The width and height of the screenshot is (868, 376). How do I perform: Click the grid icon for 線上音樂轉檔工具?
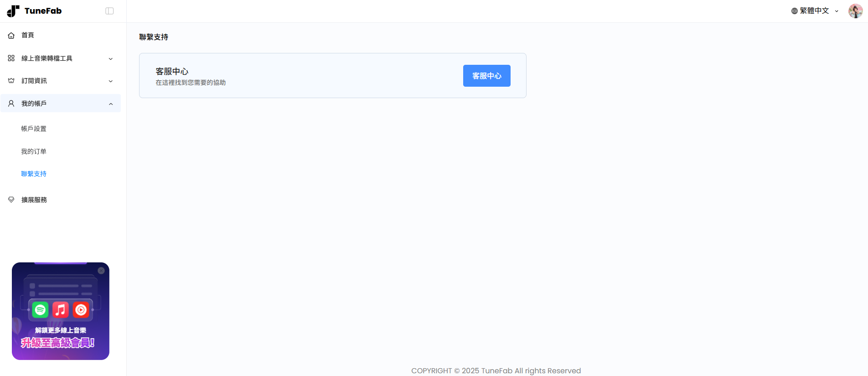pyautogui.click(x=11, y=58)
